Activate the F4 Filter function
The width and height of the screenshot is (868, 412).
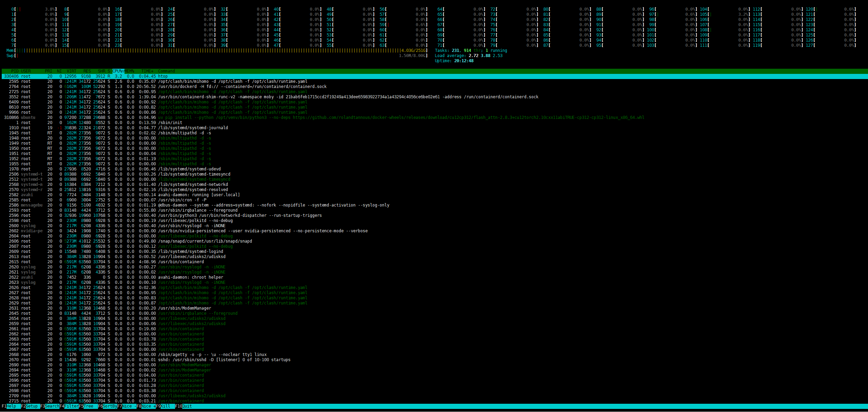[x=69, y=406]
